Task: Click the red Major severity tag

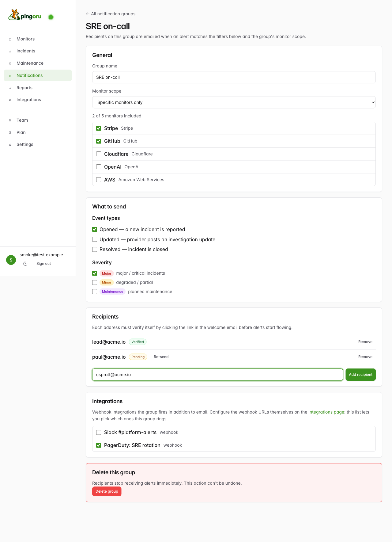Action: point(107,273)
